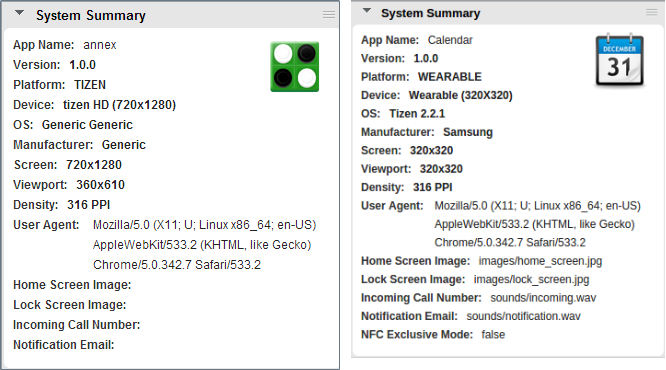Viewport: 666px width, 370px height.
Task: Click 'Lock Screen Image:' label in annex panel
Action: (70, 305)
